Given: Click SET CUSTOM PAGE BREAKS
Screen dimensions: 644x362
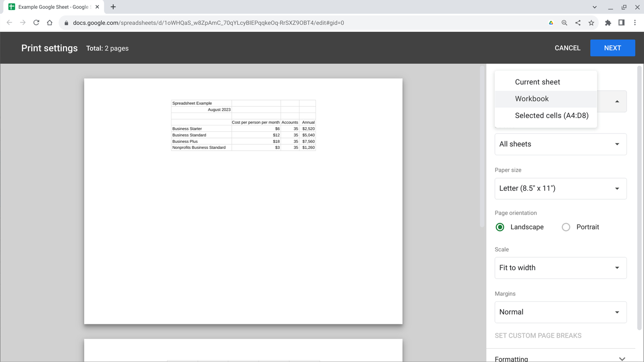Looking at the screenshot, I should [538, 335].
